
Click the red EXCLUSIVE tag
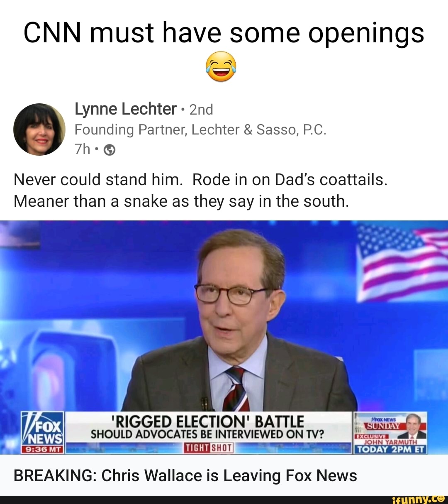point(370,437)
